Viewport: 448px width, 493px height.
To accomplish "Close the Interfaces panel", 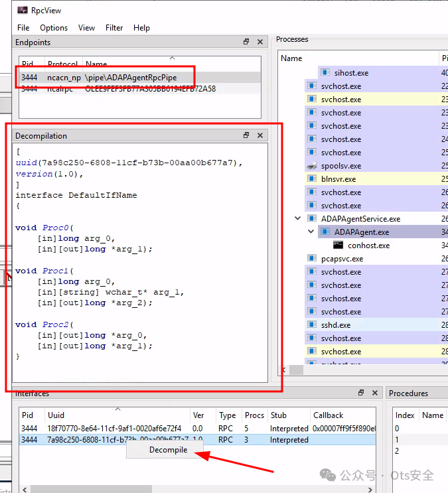I will coord(375,392).
